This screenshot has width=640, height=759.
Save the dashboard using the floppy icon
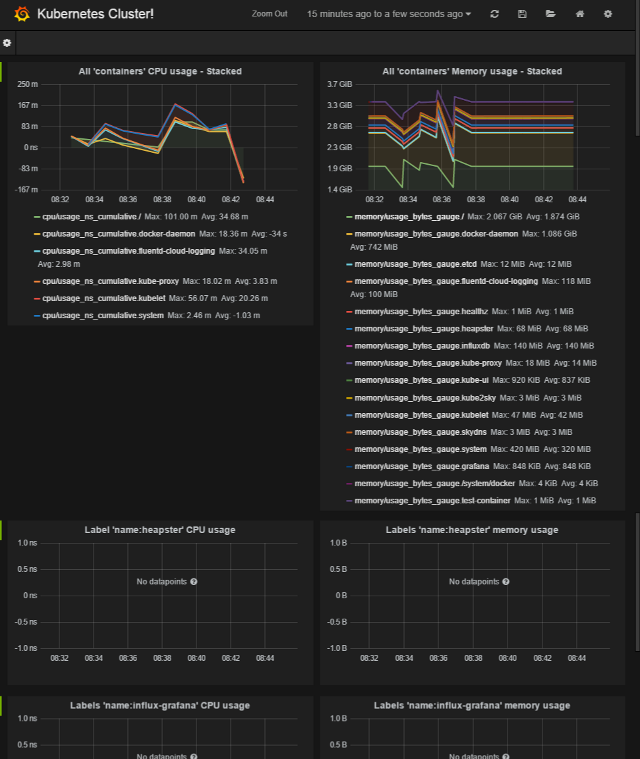coord(522,14)
